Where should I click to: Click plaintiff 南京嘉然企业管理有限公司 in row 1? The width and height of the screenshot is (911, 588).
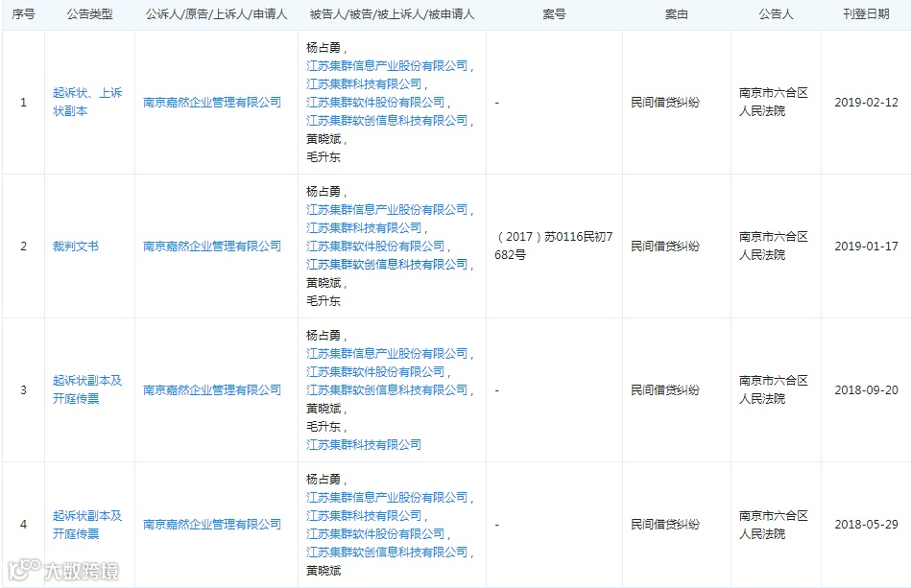[x=212, y=103]
